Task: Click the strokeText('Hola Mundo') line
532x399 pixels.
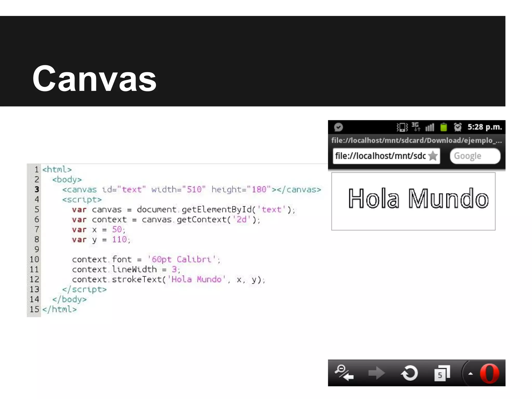Action: pyautogui.click(x=169, y=280)
